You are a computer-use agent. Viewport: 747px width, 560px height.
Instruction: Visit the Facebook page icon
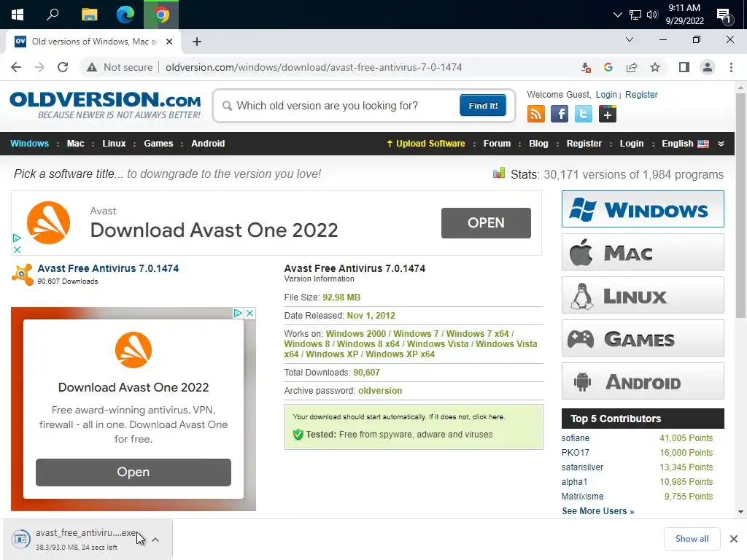pos(560,114)
